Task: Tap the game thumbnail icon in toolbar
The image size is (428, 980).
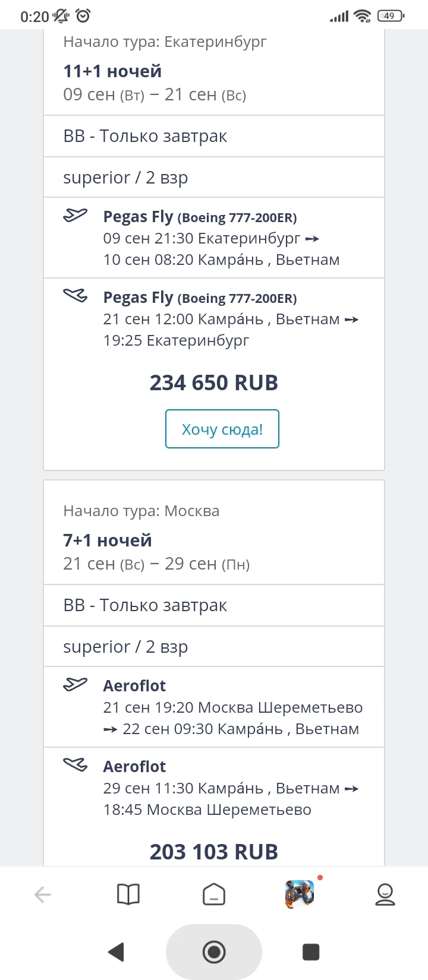Action: tap(300, 894)
